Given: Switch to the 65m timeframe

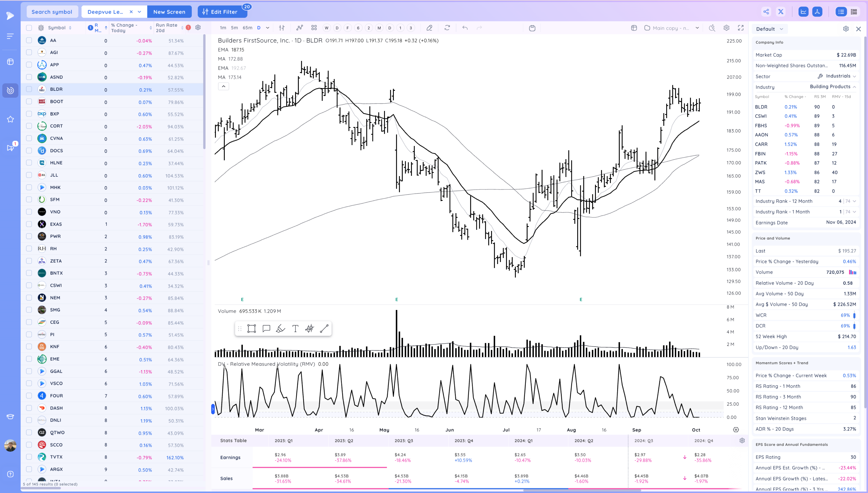Looking at the screenshot, I should (247, 28).
